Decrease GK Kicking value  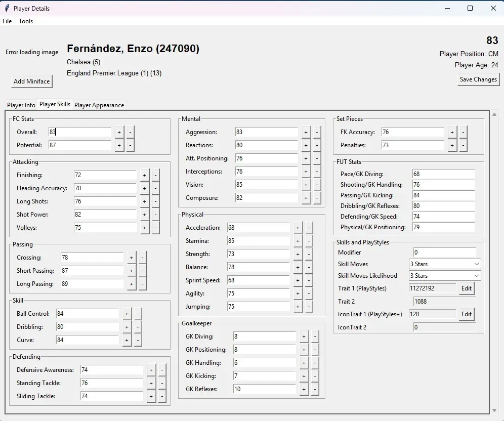pos(315,376)
